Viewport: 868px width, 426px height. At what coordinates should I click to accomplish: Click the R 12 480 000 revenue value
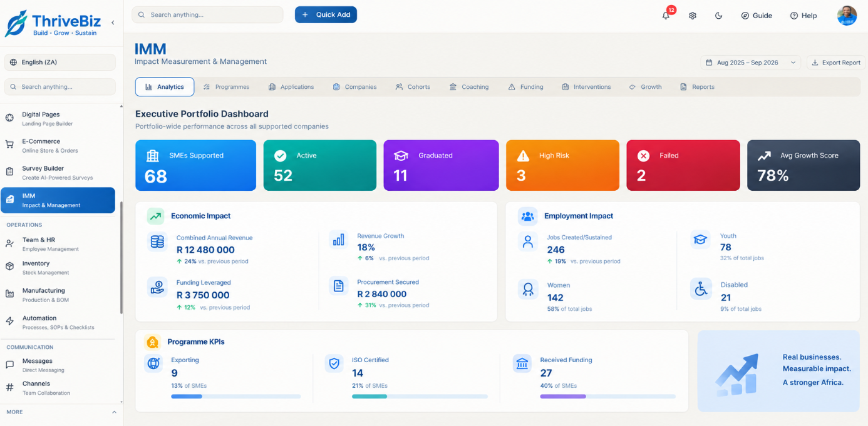click(x=205, y=250)
